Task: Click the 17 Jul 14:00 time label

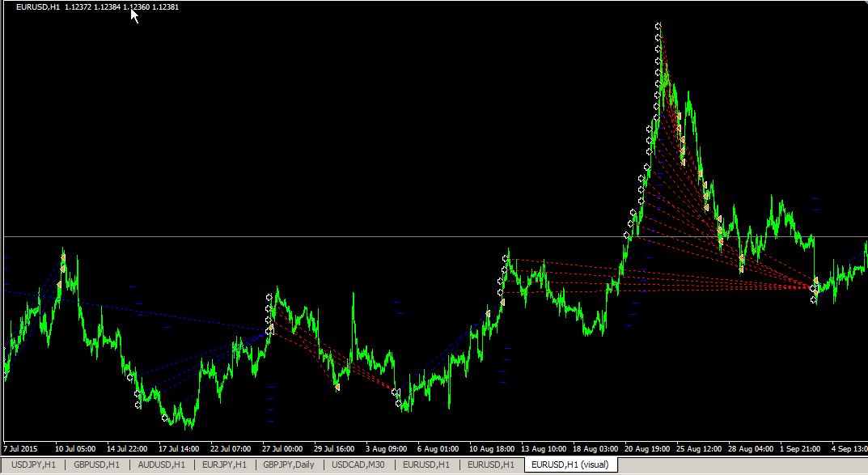Action: 179,449
